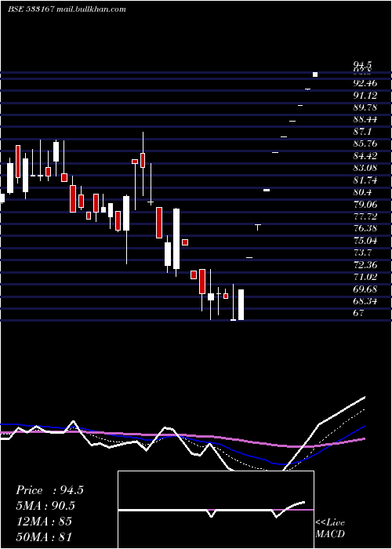This screenshot has width=392, height=549.
Task: Click the '12MA : 85' readout
Action: coord(44,521)
